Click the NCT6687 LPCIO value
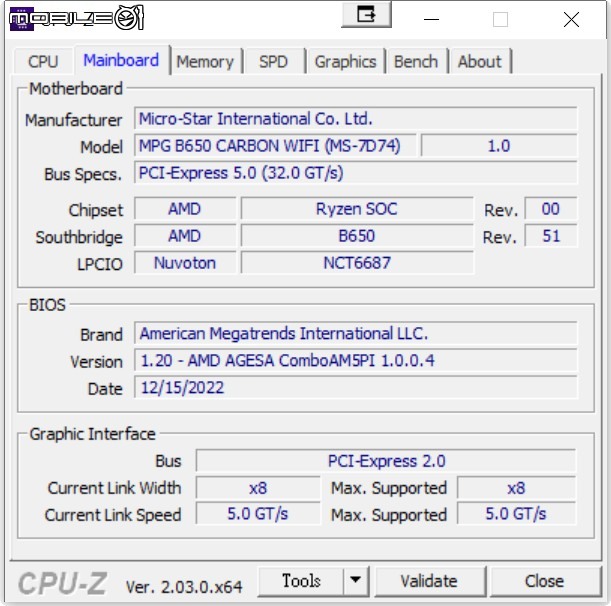The image size is (611, 606). tap(357, 263)
